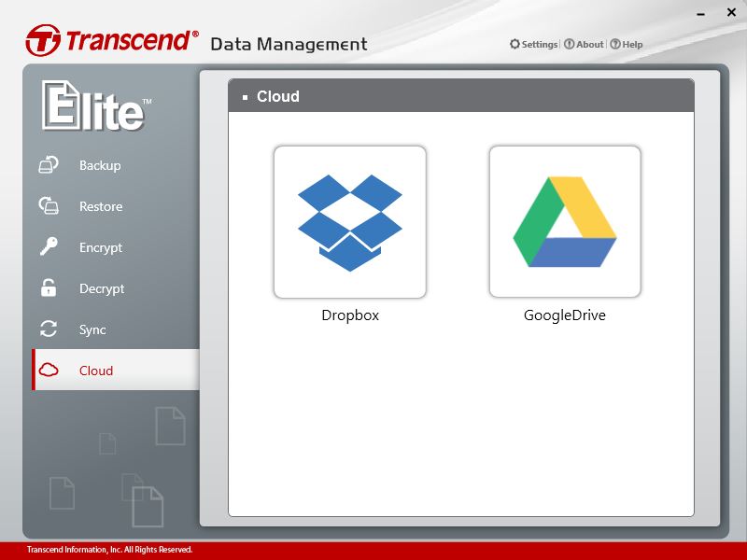Switch to the Backup section label
This screenshot has height=560, width=747.
point(100,165)
